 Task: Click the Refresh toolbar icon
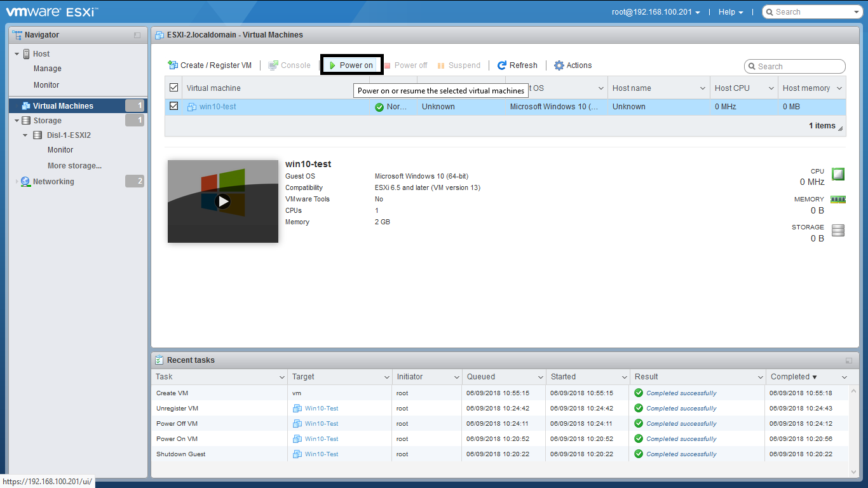[502, 65]
